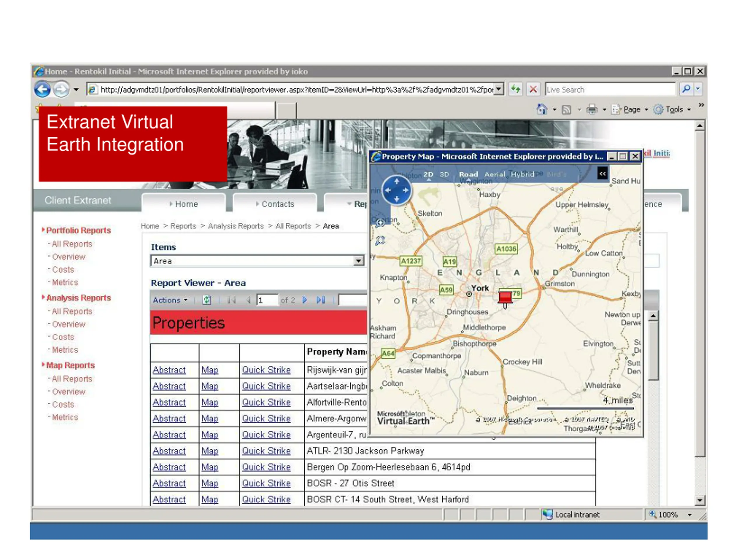Screen dimensions: 747x560
Task: Go to last report page icon
Action: [320, 300]
